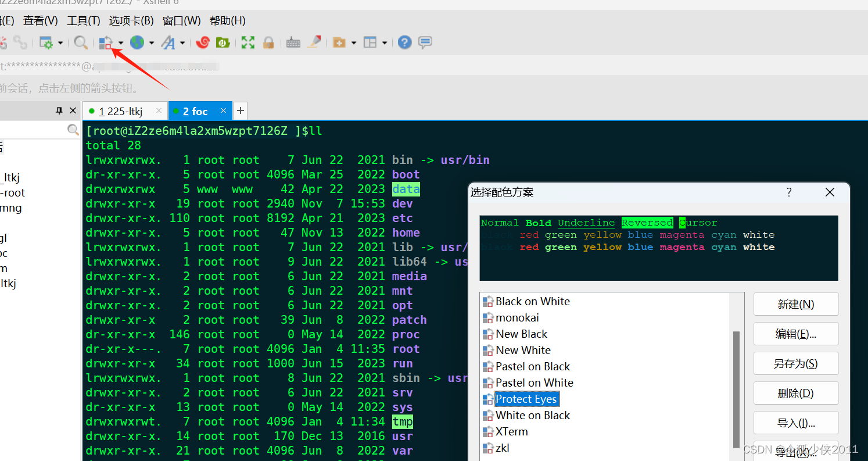Click the highlight pen toolbar icon
Screen dimensions: 868x461
tap(314, 42)
